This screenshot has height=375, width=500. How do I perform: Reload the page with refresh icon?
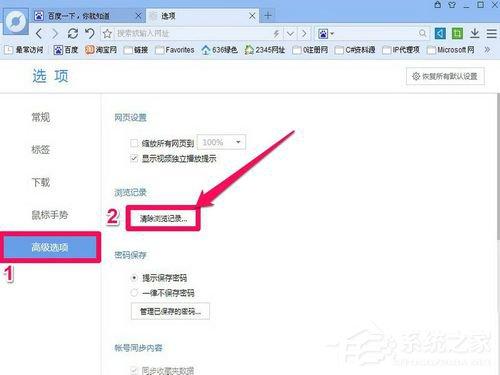pyautogui.click(x=72, y=33)
